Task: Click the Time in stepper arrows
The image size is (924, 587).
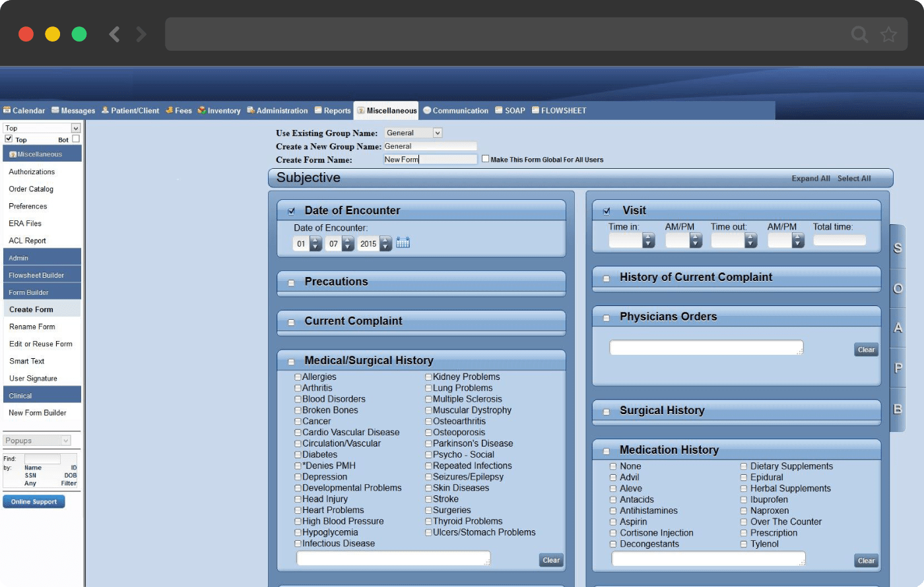Action: point(649,240)
